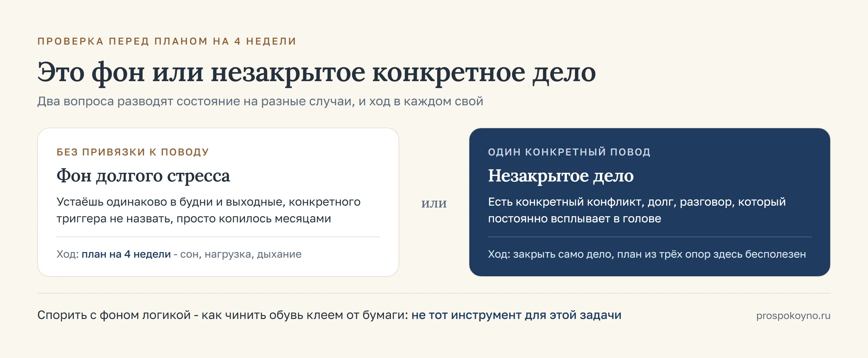The width and height of the screenshot is (868, 358).
Task: Click the eyebrow text "ПРОВЕРКА ПЕРЕД ПЛАНОМ НА 4 НЕДЕЛИ"
Action: pyautogui.click(x=166, y=41)
